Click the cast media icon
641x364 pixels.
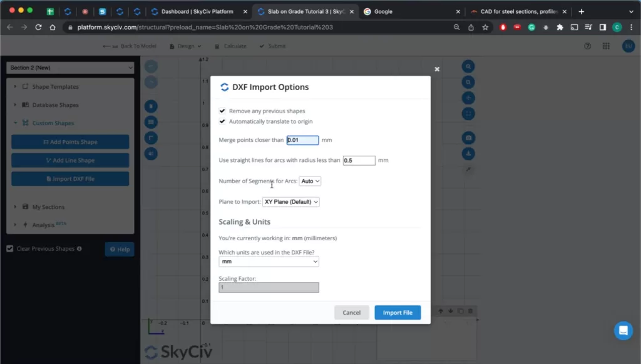coord(575,28)
